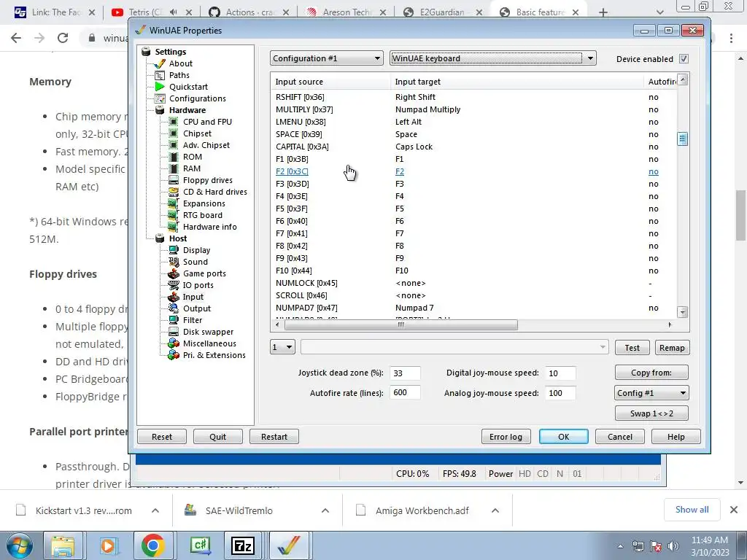Screen dimensions: 747x560
Task: Toggle the Device enabled checkbox
Action: coord(684,58)
